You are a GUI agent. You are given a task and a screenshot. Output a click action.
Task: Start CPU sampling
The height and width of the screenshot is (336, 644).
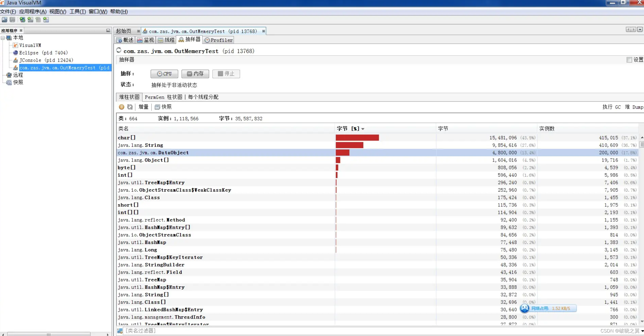pos(164,74)
